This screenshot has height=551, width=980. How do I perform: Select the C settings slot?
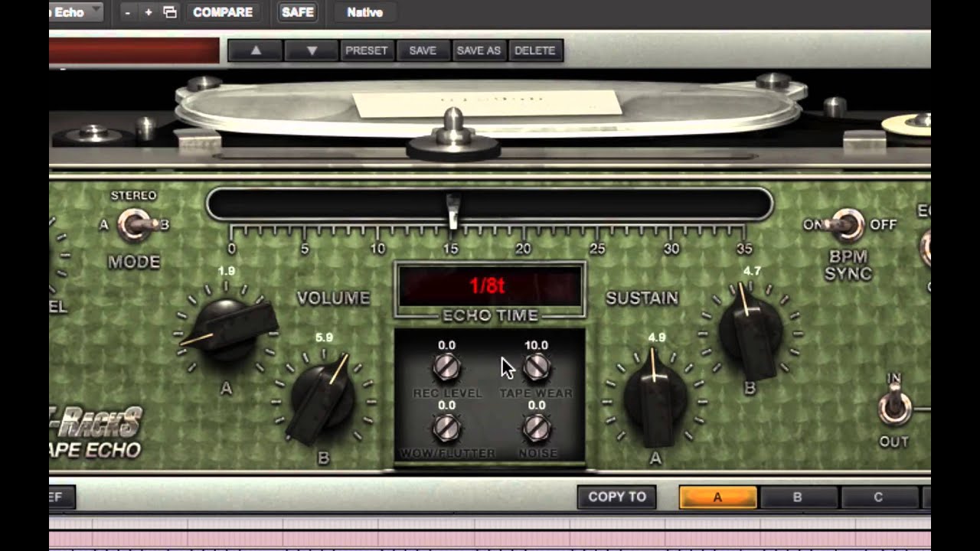point(878,497)
